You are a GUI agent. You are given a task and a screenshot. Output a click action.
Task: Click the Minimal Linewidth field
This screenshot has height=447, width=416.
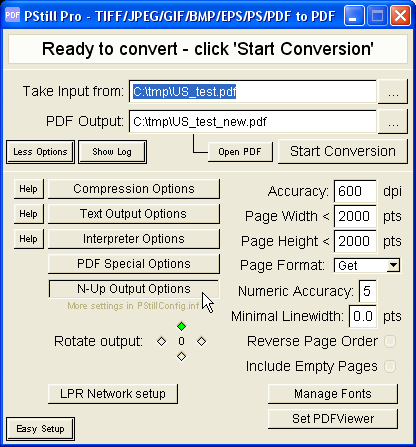[363, 316]
